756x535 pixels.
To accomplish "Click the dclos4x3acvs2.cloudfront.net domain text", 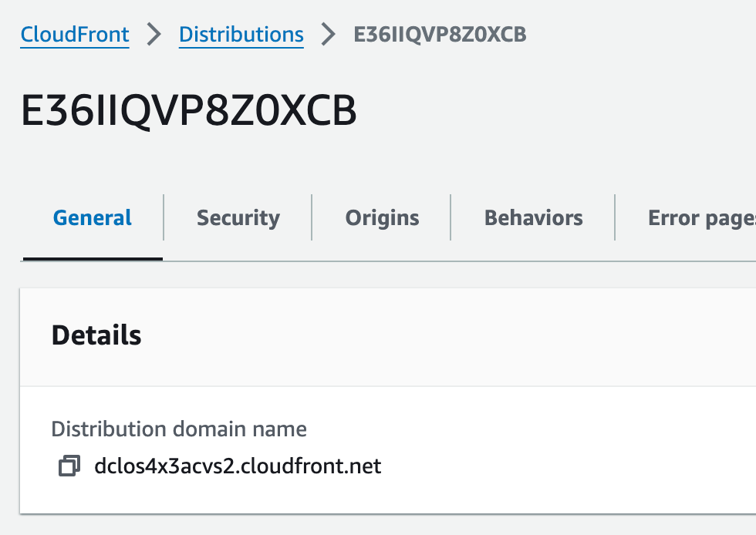I will point(238,466).
